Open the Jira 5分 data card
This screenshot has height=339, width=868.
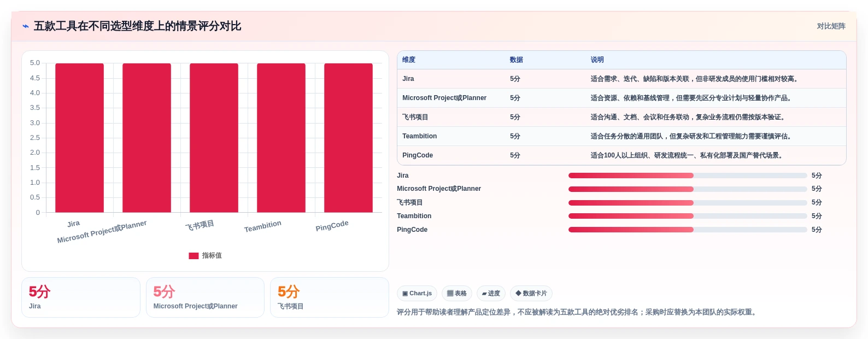81,297
